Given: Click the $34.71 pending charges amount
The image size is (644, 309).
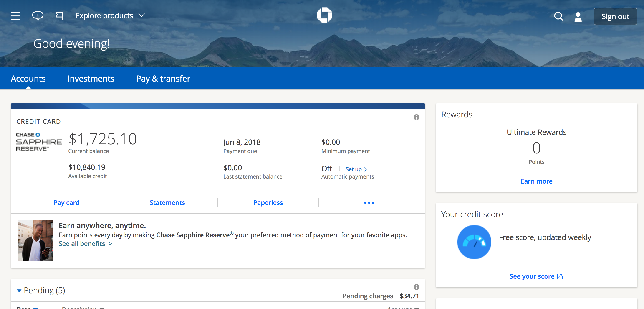Looking at the screenshot, I should (409, 296).
